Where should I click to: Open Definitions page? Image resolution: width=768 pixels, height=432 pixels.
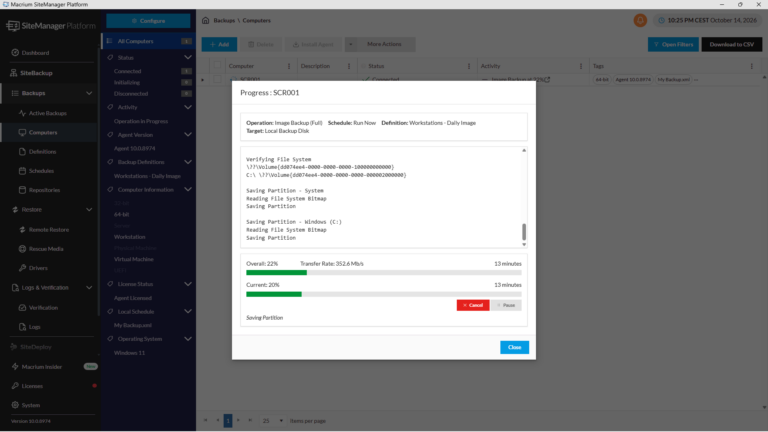pyautogui.click(x=42, y=151)
